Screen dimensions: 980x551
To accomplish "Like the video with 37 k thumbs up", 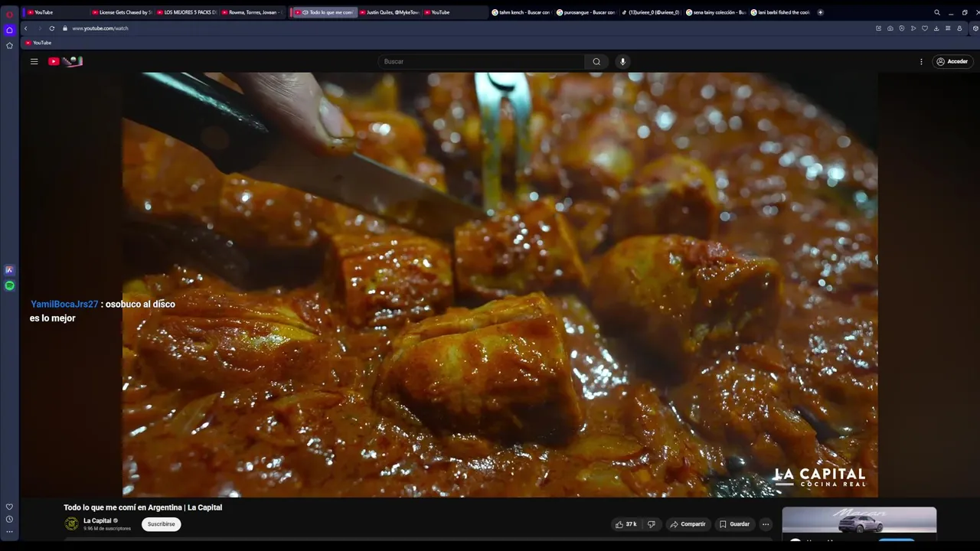I will (626, 524).
